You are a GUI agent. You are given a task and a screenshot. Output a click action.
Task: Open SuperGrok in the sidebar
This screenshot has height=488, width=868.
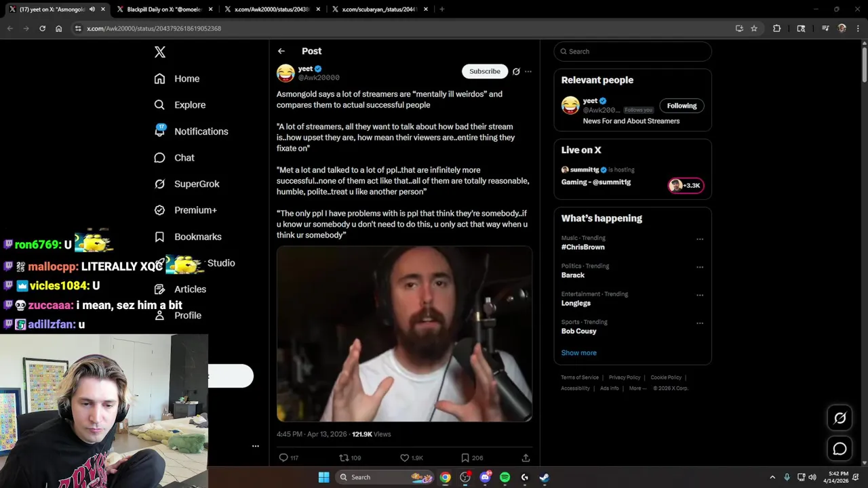coord(186,184)
